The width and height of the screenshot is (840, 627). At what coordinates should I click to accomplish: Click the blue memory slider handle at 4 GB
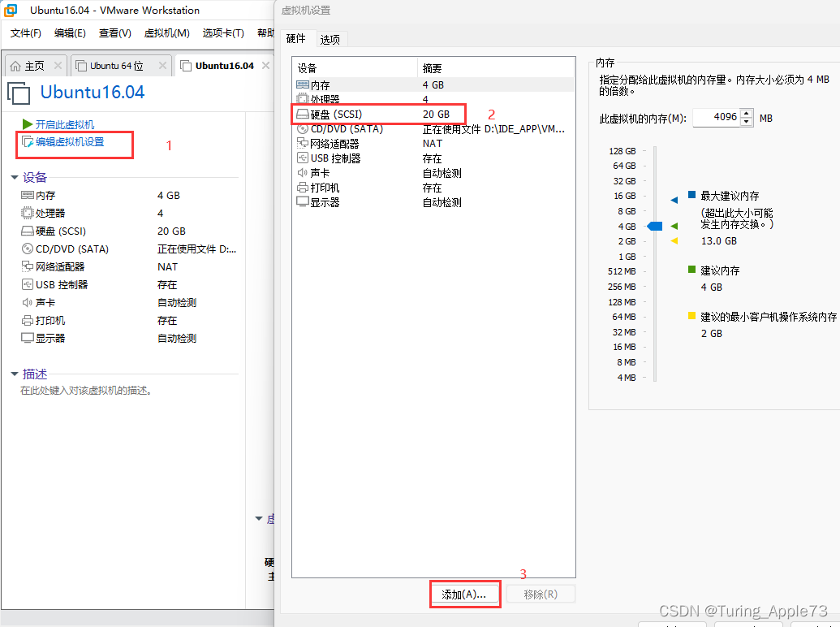655,226
